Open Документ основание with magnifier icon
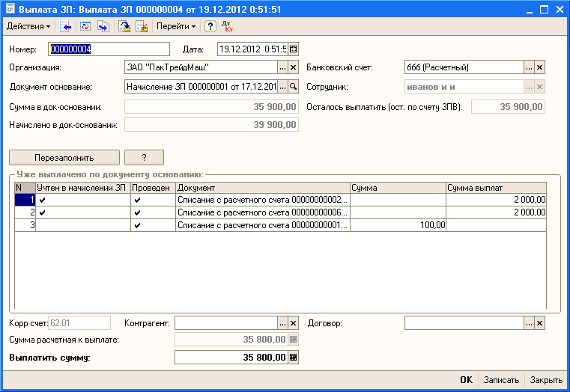 click(x=294, y=87)
